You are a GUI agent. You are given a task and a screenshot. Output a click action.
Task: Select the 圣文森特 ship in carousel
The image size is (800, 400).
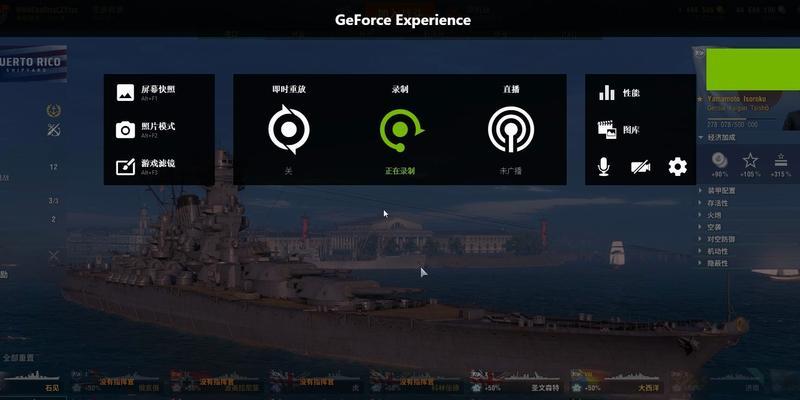coord(515,382)
